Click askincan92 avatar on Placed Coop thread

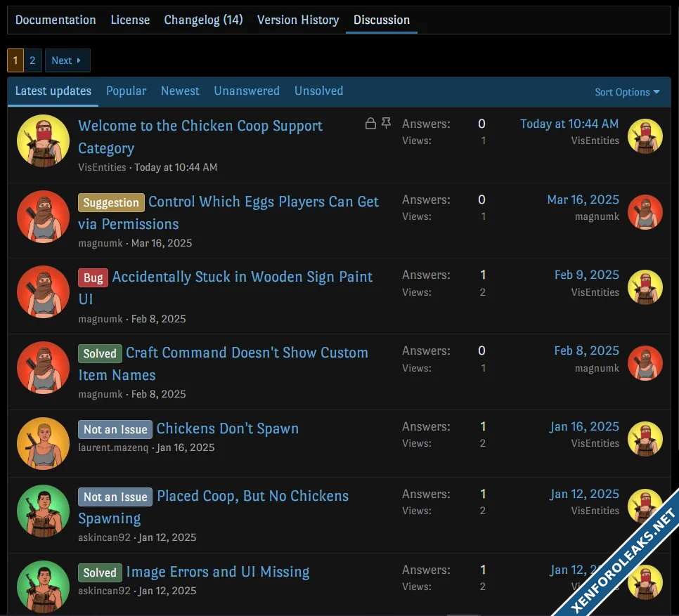tap(43, 511)
